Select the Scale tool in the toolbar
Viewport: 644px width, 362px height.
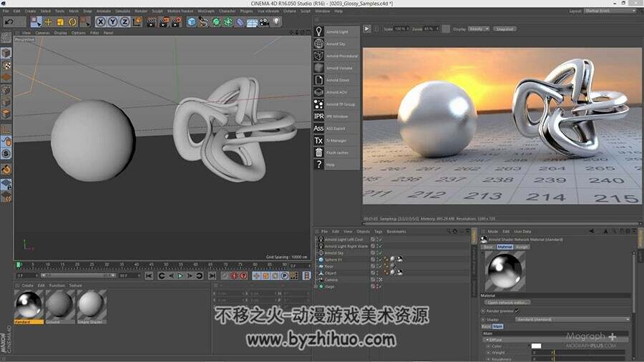(x=60, y=21)
